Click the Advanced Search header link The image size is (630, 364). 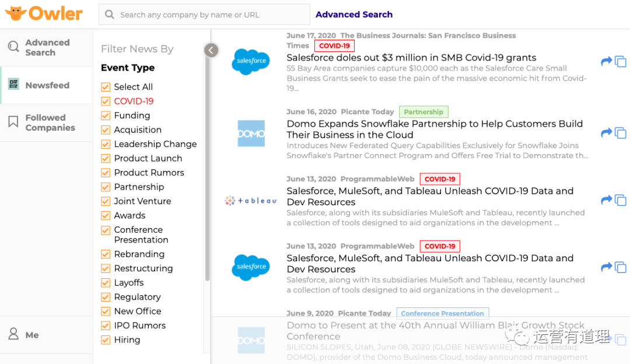354,15
